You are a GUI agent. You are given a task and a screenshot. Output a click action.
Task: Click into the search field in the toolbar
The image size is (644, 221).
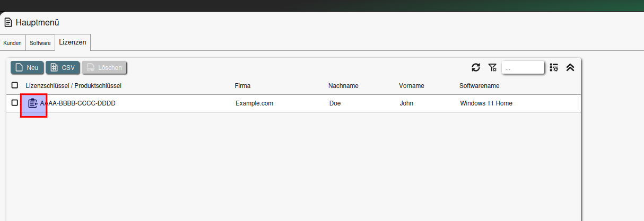pos(523,67)
